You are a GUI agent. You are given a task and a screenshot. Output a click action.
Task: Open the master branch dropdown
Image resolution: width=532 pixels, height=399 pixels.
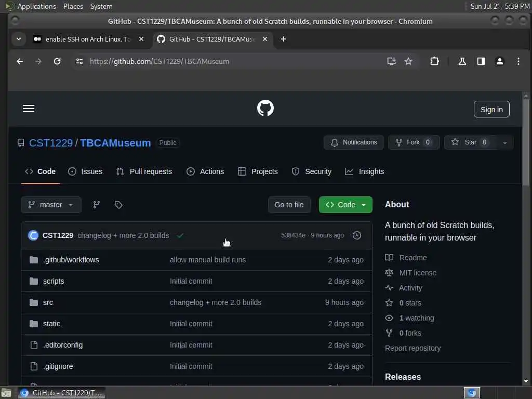coord(51,205)
